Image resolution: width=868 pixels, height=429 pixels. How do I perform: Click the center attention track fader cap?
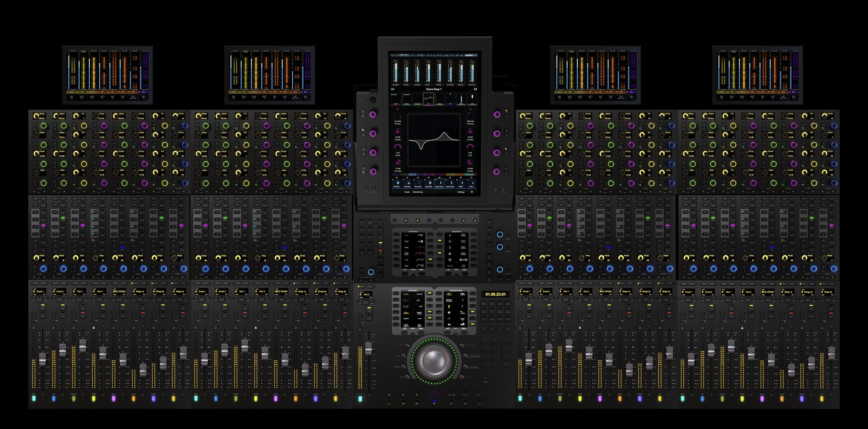pyautogui.click(x=368, y=348)
